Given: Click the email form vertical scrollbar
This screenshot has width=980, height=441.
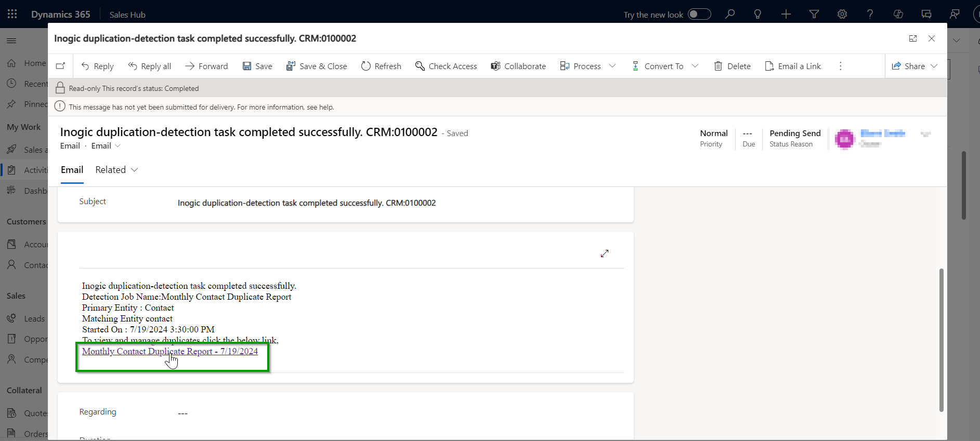Looking at the screenshot, I should tap(941, 340).
